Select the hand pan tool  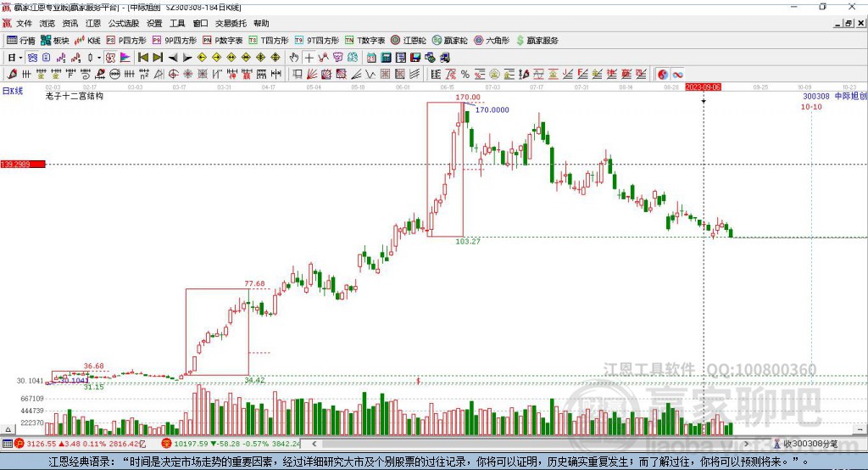pyautogui.click(x=294, y=58)
